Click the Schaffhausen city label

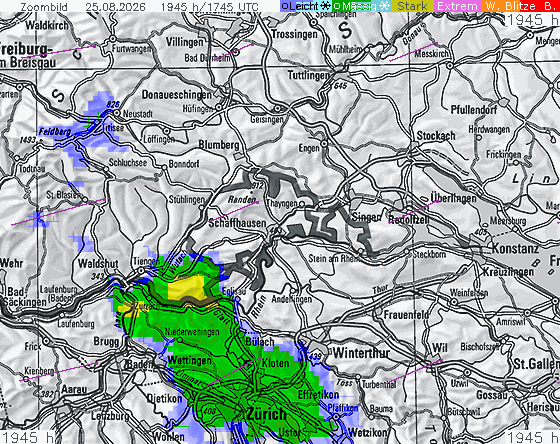[238, 223]
